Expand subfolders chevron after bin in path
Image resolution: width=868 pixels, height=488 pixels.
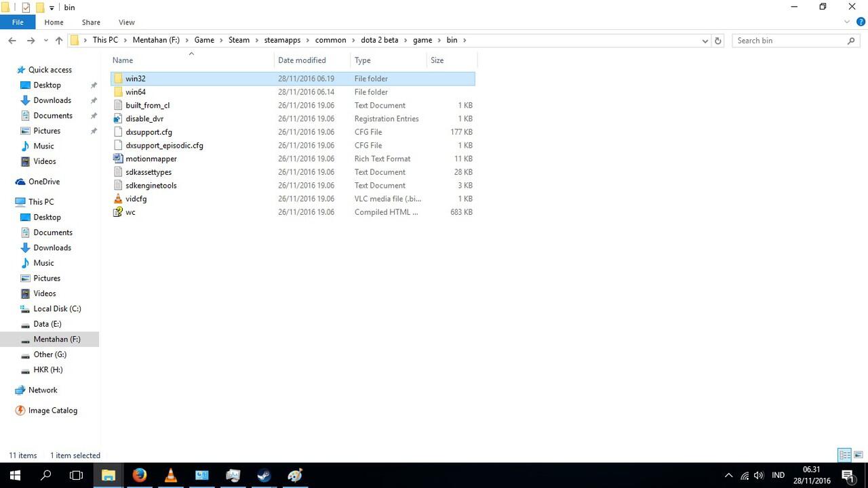click(465, 41)
